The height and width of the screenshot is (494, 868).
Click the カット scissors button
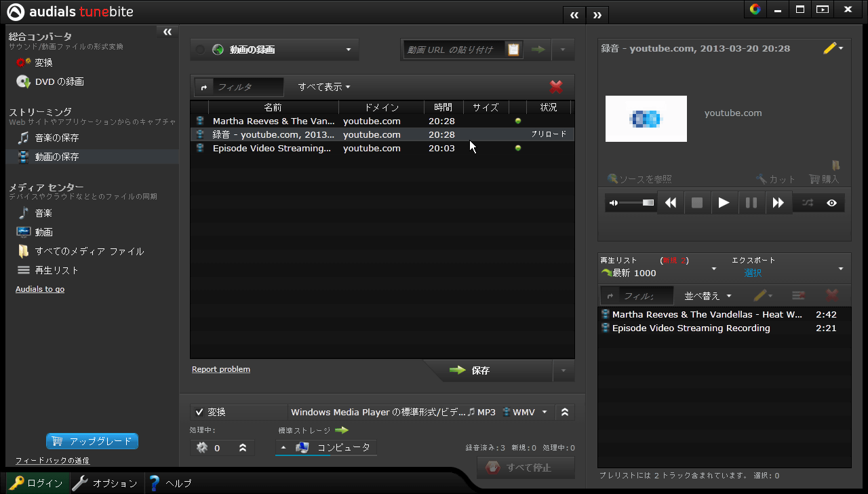(776, 179)
